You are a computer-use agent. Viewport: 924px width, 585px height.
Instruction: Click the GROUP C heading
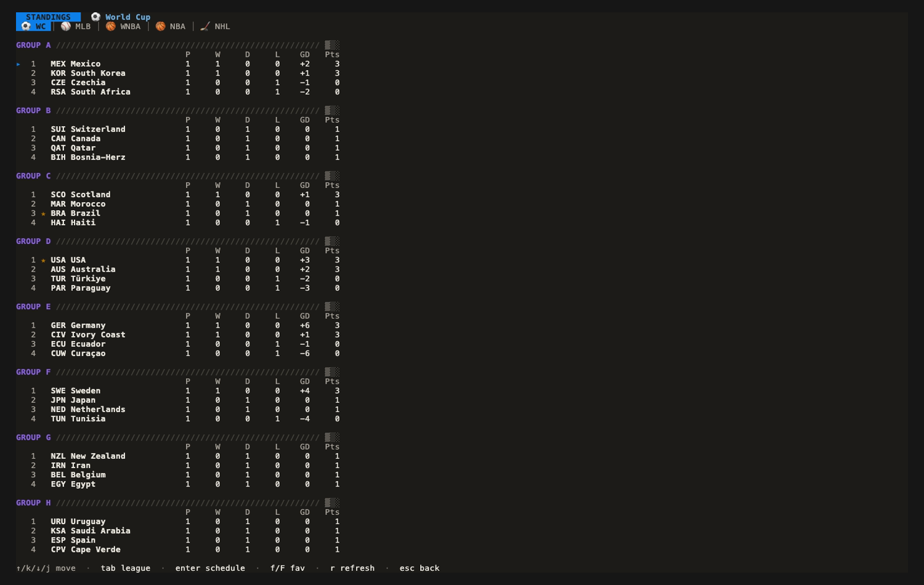pos(33,176)
